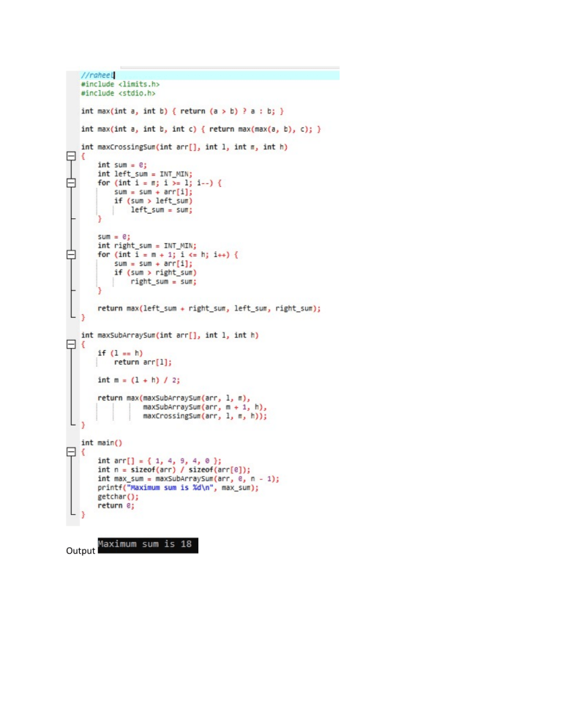Viewport: 562px width, 728px height.
Task: Place cursor on the //raheel comment line
Action: coord(97,75)
